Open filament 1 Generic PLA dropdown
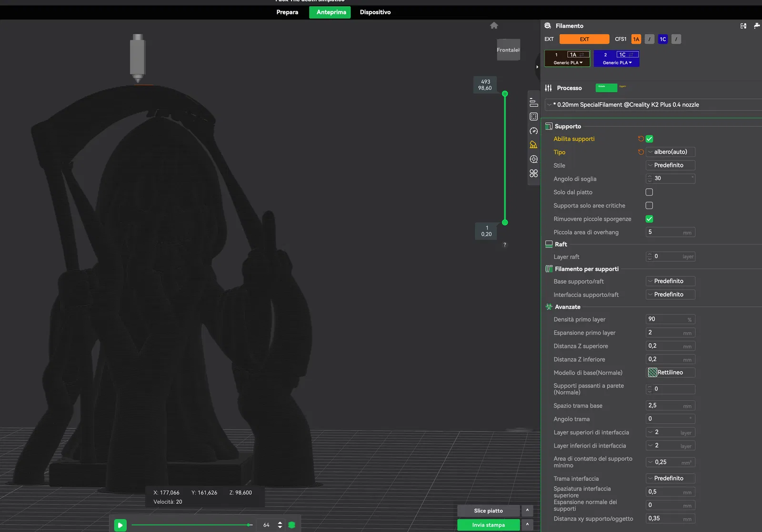The height and width of the screenshot is (532, 762). (568, 63)
